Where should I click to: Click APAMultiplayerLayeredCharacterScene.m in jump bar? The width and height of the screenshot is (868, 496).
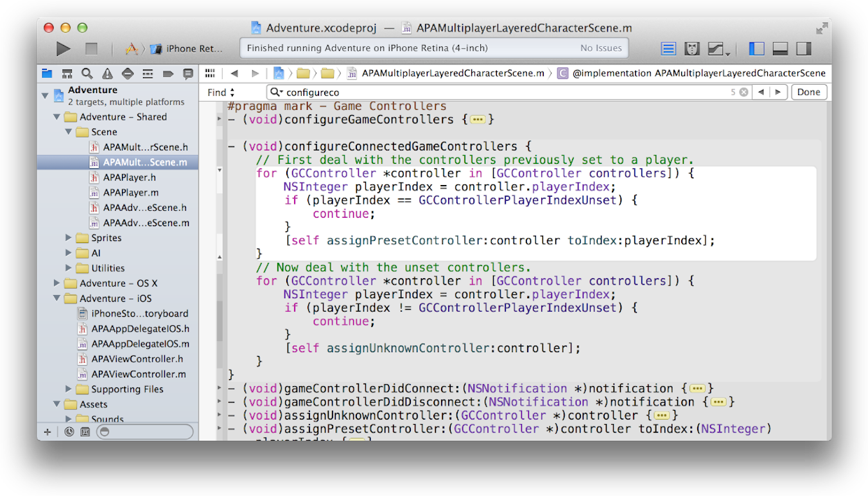(453, 73)
